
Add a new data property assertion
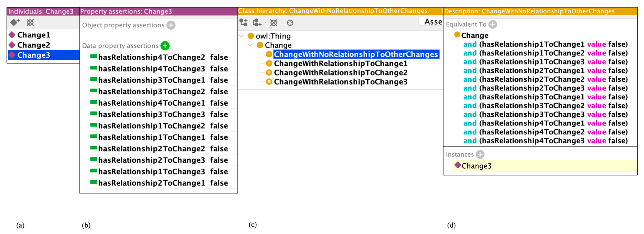(165, 46)
